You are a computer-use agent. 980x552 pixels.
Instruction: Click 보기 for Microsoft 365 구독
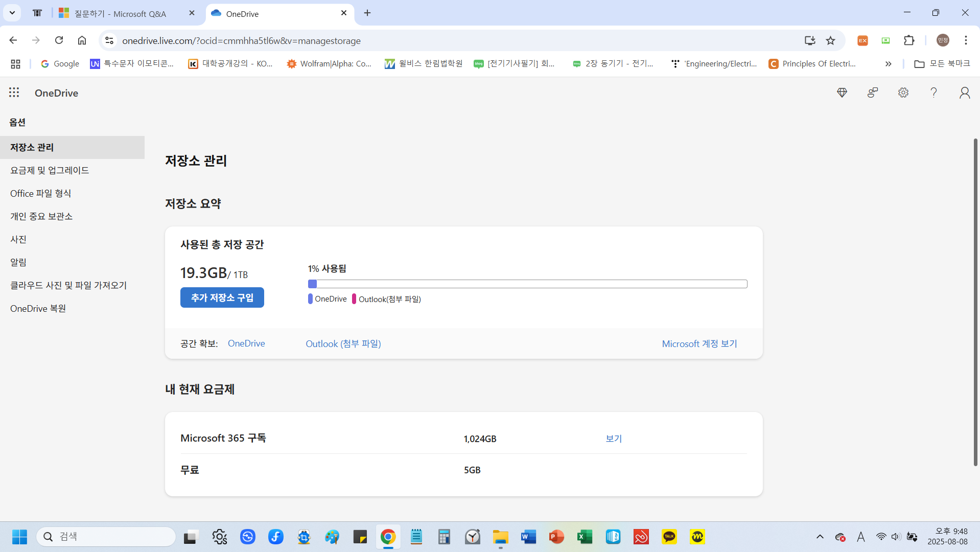(x=614, y=439)
